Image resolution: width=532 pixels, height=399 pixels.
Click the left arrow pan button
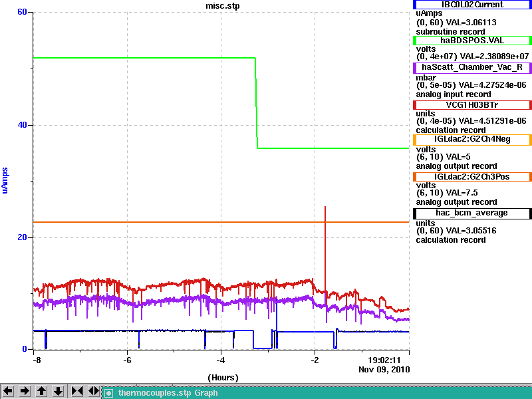tap(8, 391)
